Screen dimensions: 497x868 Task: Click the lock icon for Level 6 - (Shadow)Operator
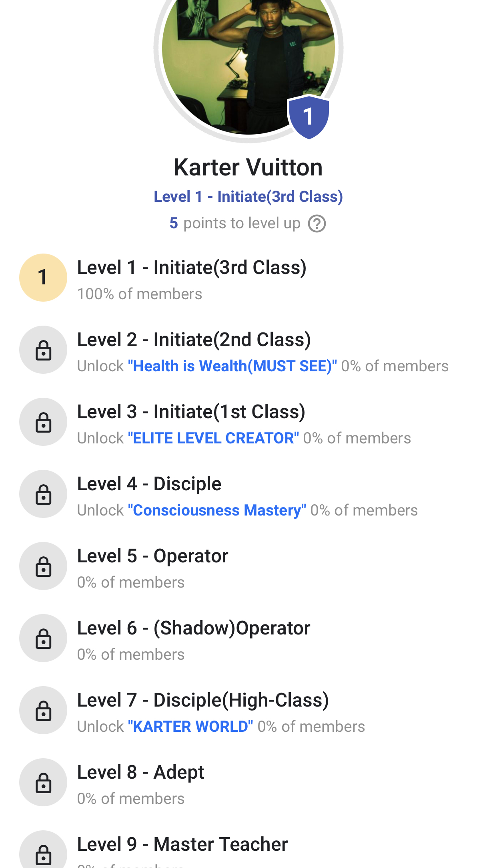pyautogui.click(x=43, y=638)
